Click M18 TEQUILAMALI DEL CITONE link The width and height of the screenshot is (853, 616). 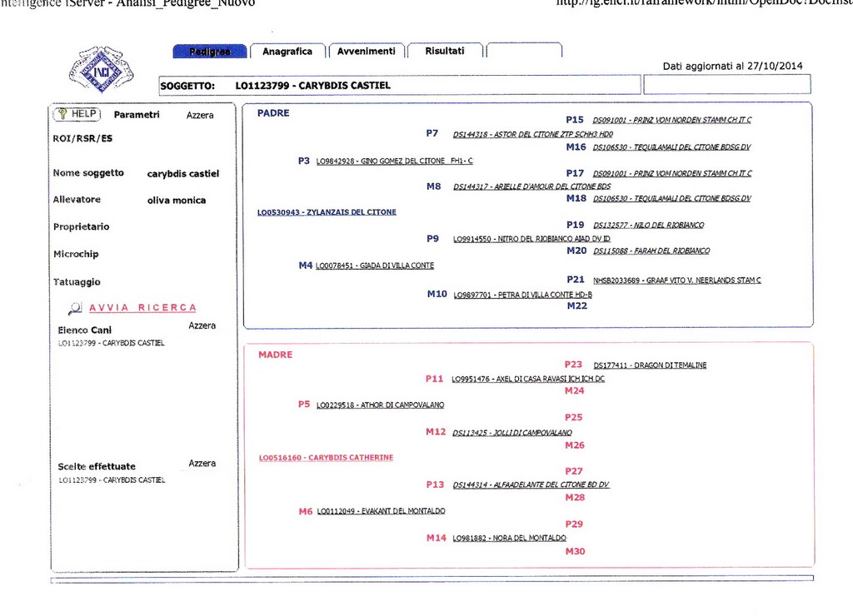point(672,198)
